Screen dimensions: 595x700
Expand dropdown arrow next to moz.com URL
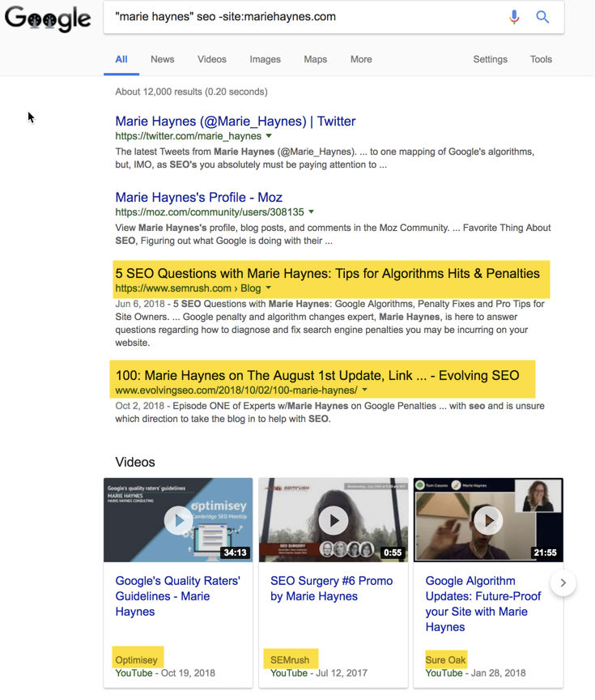312,211
